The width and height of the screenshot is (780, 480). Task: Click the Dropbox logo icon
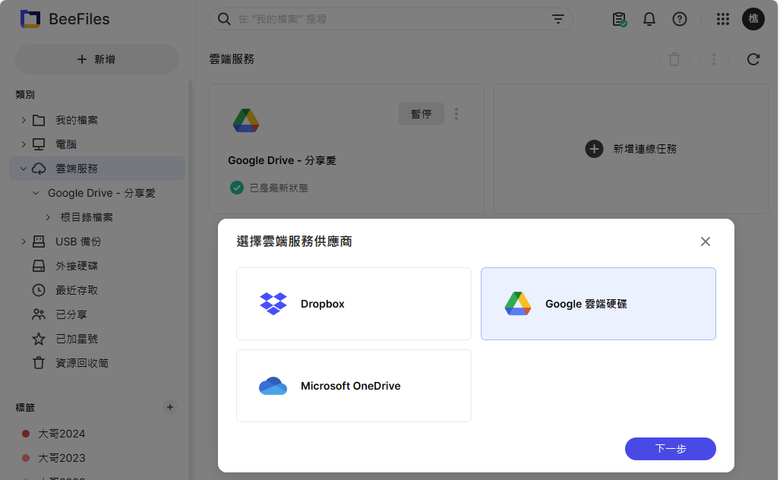[273, 303]
